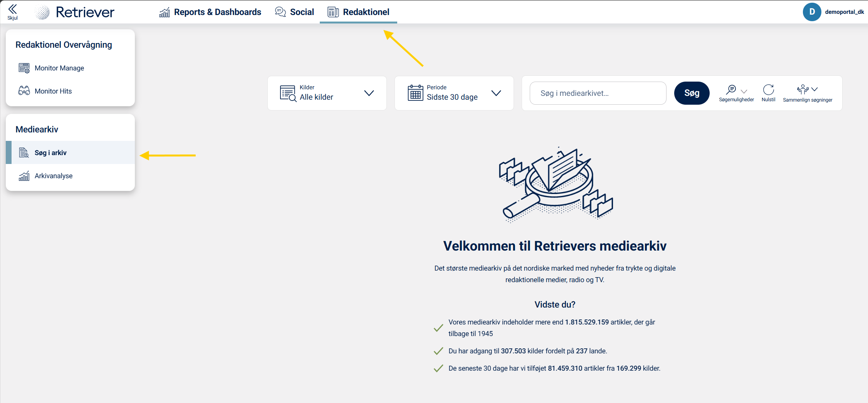Expand the Kilder sources dropdown
Viewport: 868px width, 403px height.
tap(369, 93)
